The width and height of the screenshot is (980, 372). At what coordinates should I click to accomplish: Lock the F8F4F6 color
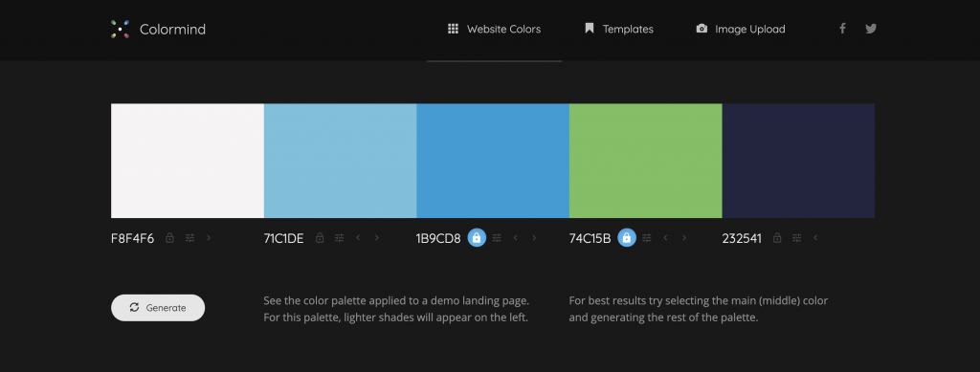point(169,238)
